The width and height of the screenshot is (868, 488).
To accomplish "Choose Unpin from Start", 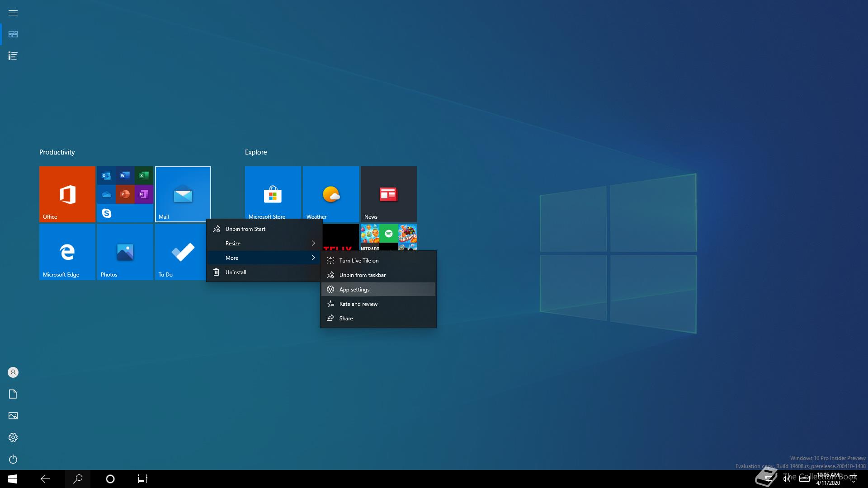I will pyautogui.click(x=264, y=229).
